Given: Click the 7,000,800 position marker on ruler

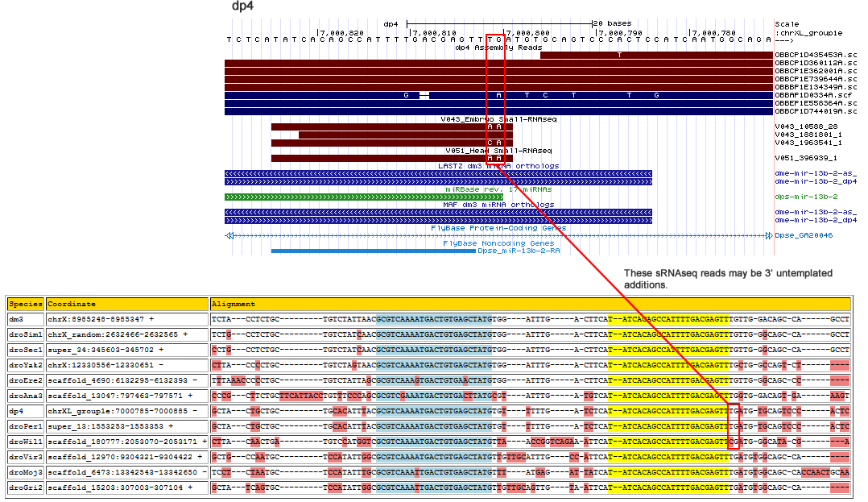Looking at the screenshot, I should click(528, 33).
